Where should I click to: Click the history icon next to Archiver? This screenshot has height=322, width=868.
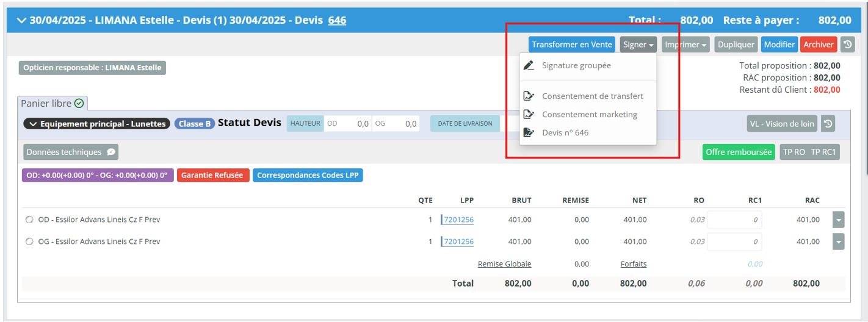tap(847, 45)
